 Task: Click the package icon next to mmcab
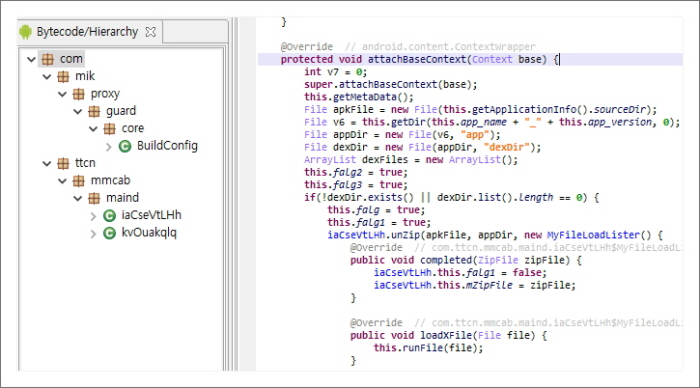click(x=79, y=181)
